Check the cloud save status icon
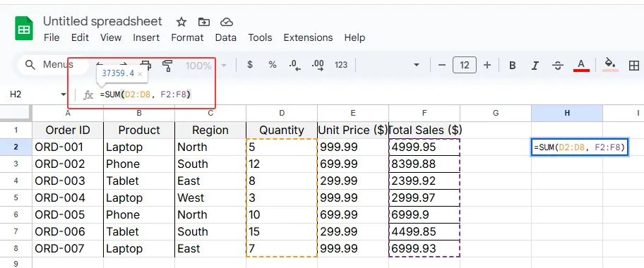Screen dimensions: 644x268 point(226,22)
